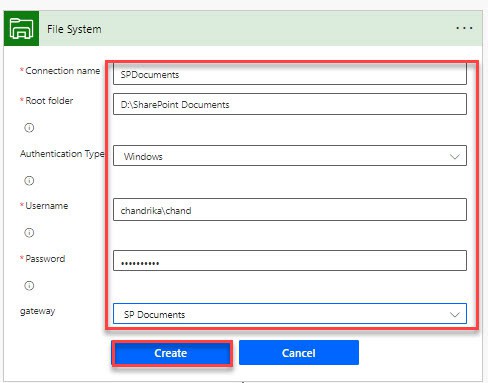Click the Root folder info icon
Image resolution: width=488 pixels, height=383 pixels.
(x=29, y=128)
